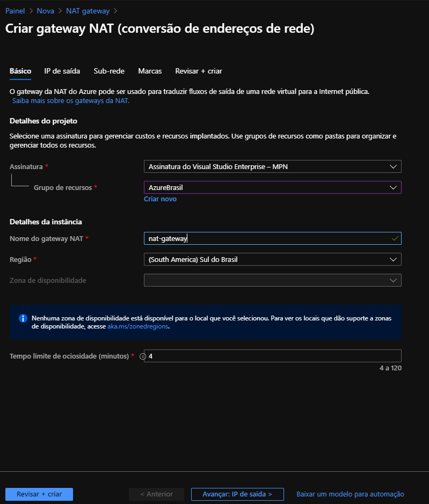Select the Básico tab
This screenshot has height=504, width=429.
20,71
